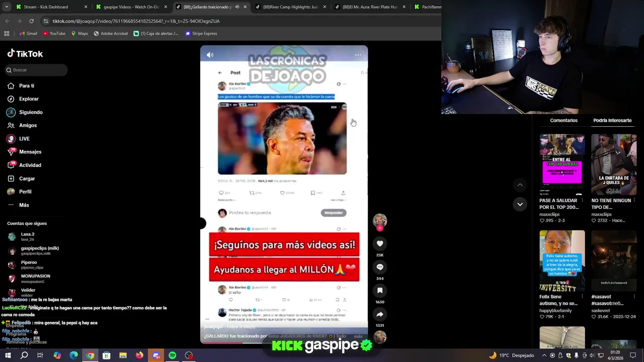This screenshot has width=644, height=362.
Task: Click the Buscar search field
Action: tap(36, 70)
